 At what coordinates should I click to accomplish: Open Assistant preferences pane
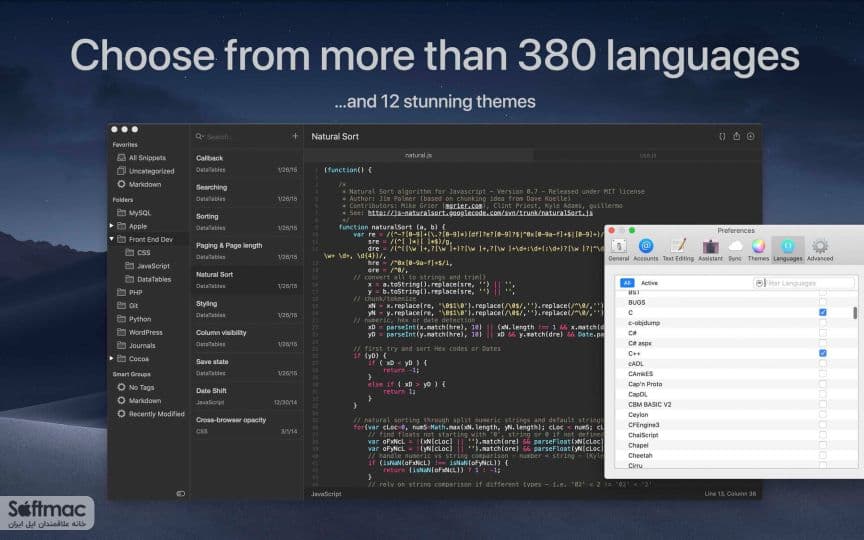tap(710, 250)
